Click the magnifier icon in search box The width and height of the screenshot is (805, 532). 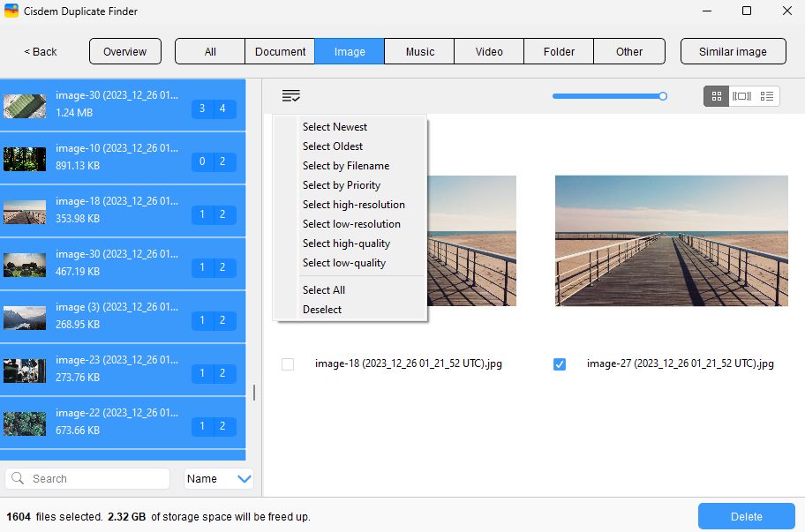click(x=19, y=478)
